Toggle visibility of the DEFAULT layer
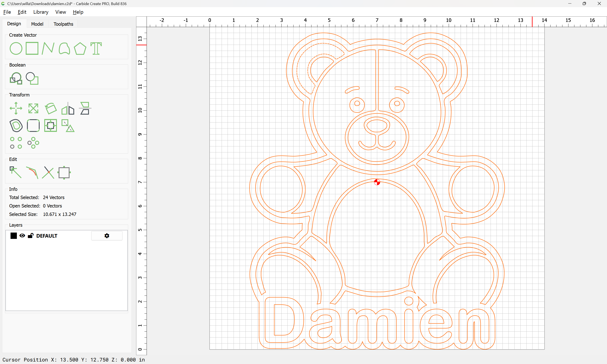 click(x=22, y=236)
